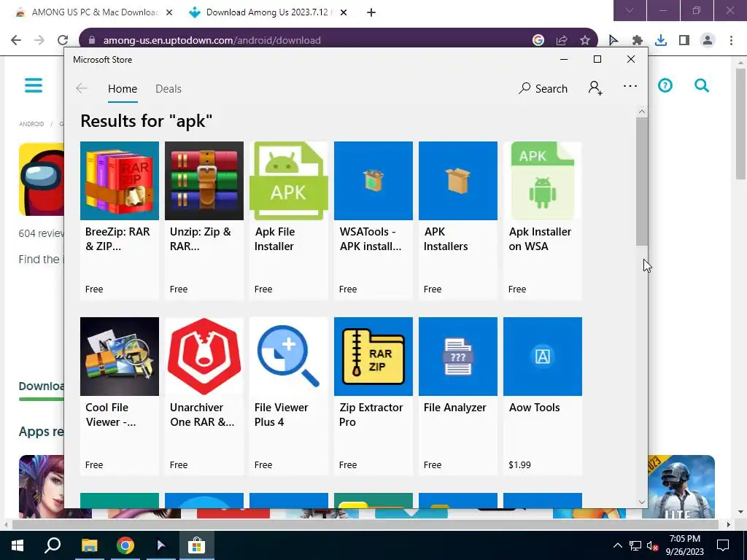Go back in Chrome
Viewport: 747px width, 560px height.
pos(16,40)
